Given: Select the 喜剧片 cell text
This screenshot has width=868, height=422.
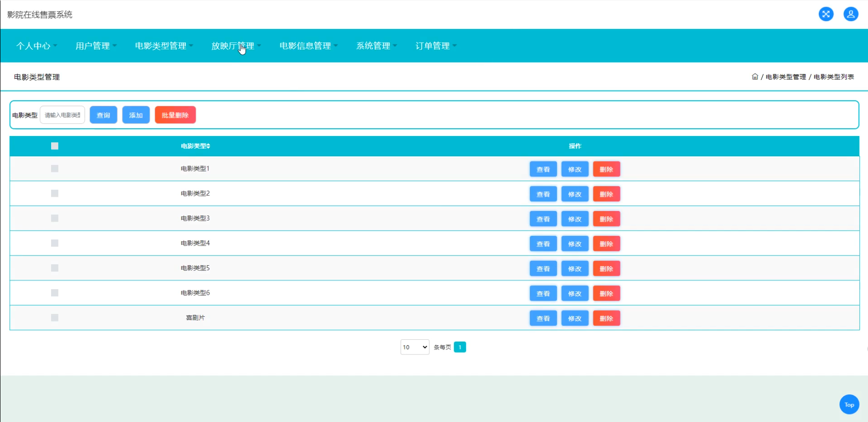Looking at the screenshot, I should (x=195, y=318).
